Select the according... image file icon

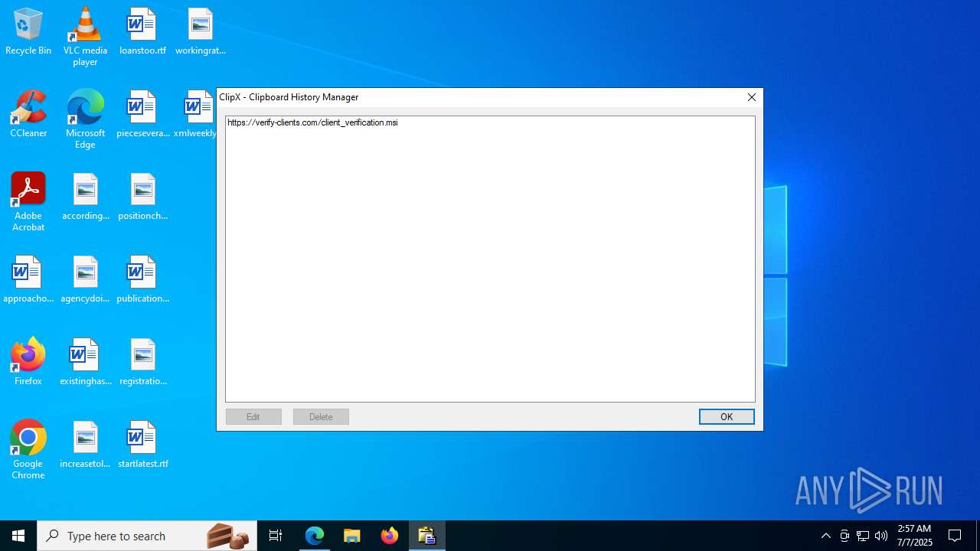point(85,197)
